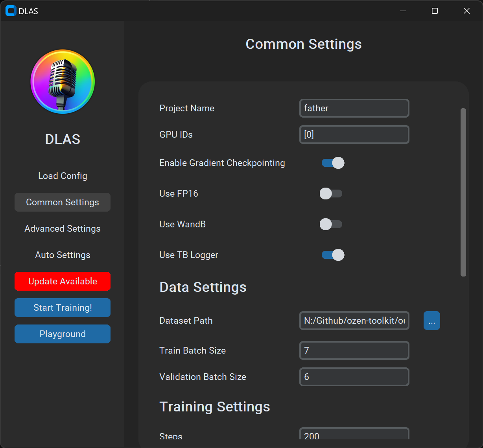
Task: Maximize the DLAS window
Action: (x=435, y=11)
